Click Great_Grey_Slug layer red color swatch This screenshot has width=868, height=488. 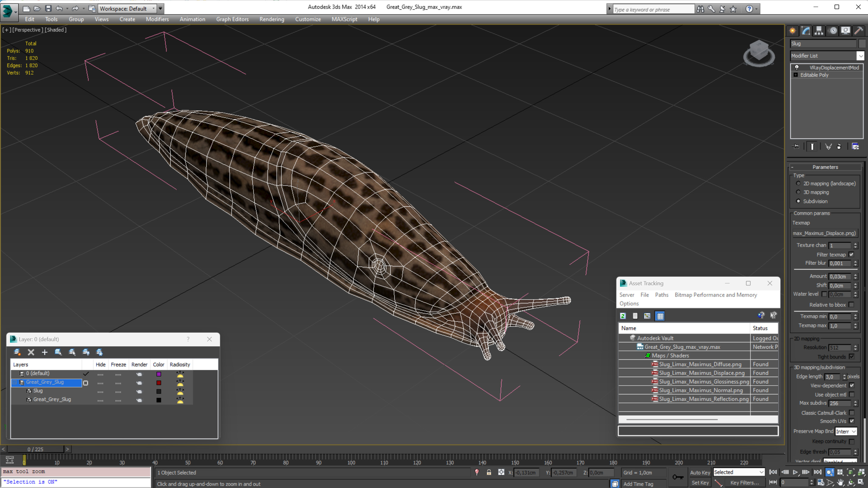[159, 382]
